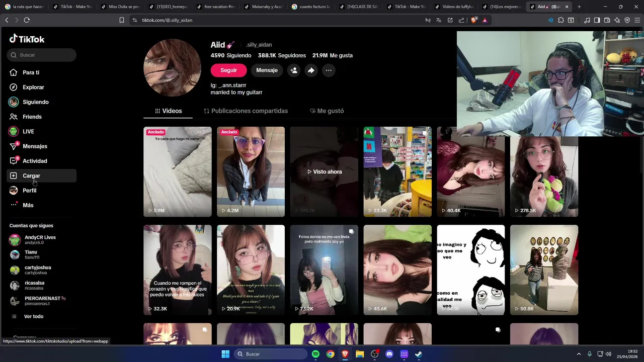Viewport: 644px width, 362px height.
Task: Bookmark this page with the bookmark icon
Action: tap(122, 20)
